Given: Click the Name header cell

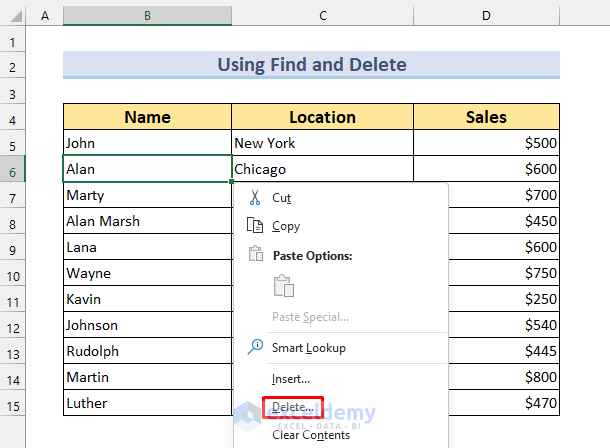Looking at the screenshot, I should pos(147,117).
